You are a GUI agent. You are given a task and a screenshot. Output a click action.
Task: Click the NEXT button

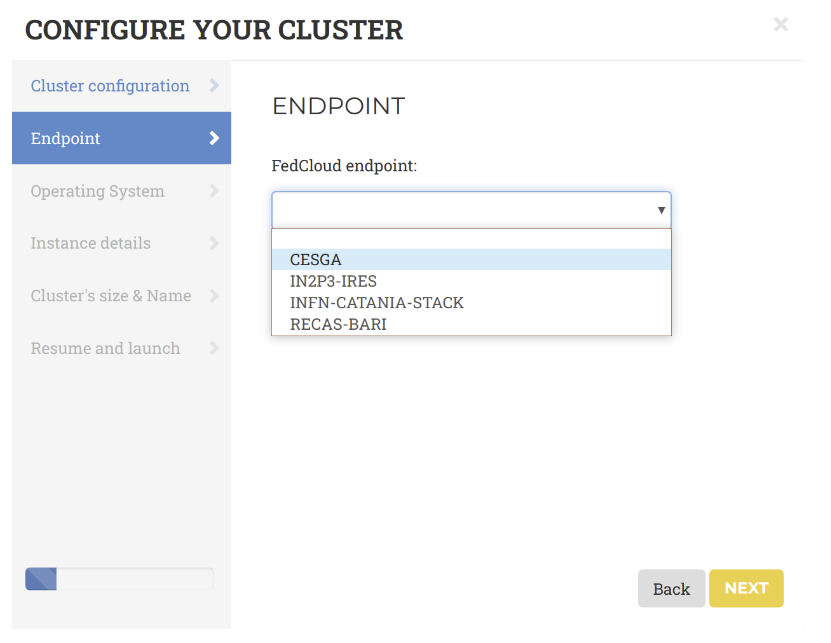(x=746, y=588)
